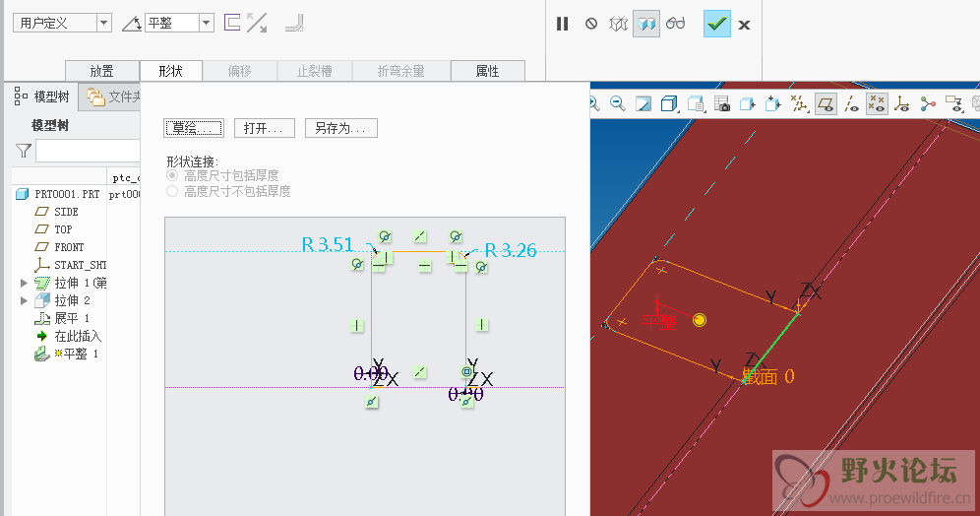The image size is (980, 516).
Task: Select the START_SHT coordinate system item
Action: click(x=70, y=265)
